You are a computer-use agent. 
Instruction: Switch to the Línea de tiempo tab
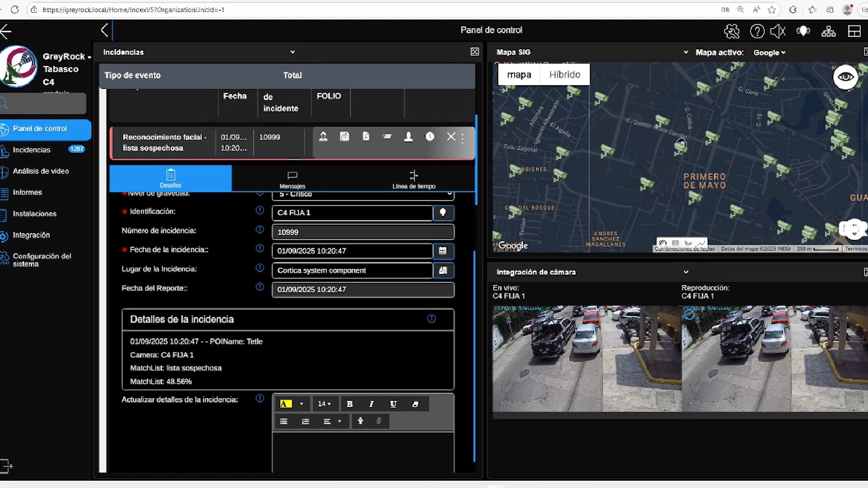(x=414, y=179)
